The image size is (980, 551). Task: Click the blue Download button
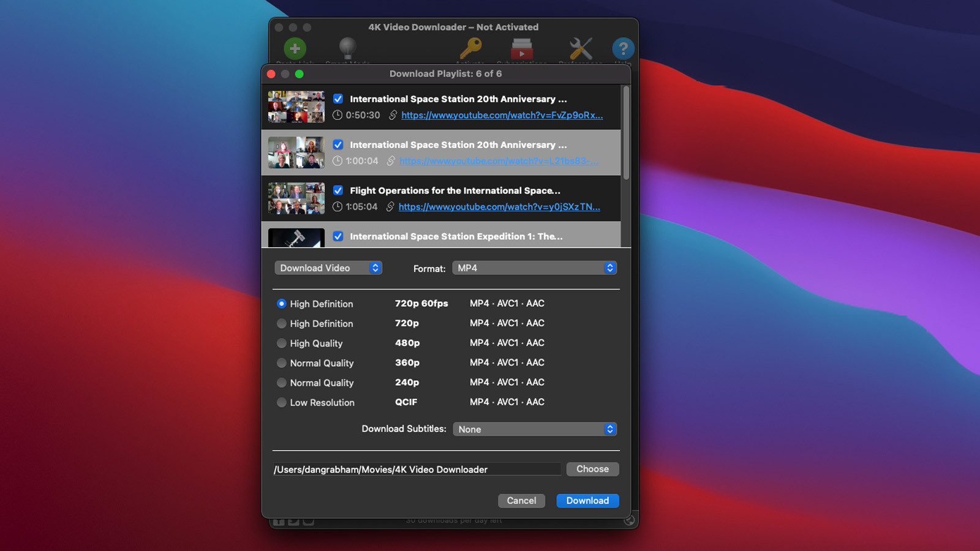587,501
